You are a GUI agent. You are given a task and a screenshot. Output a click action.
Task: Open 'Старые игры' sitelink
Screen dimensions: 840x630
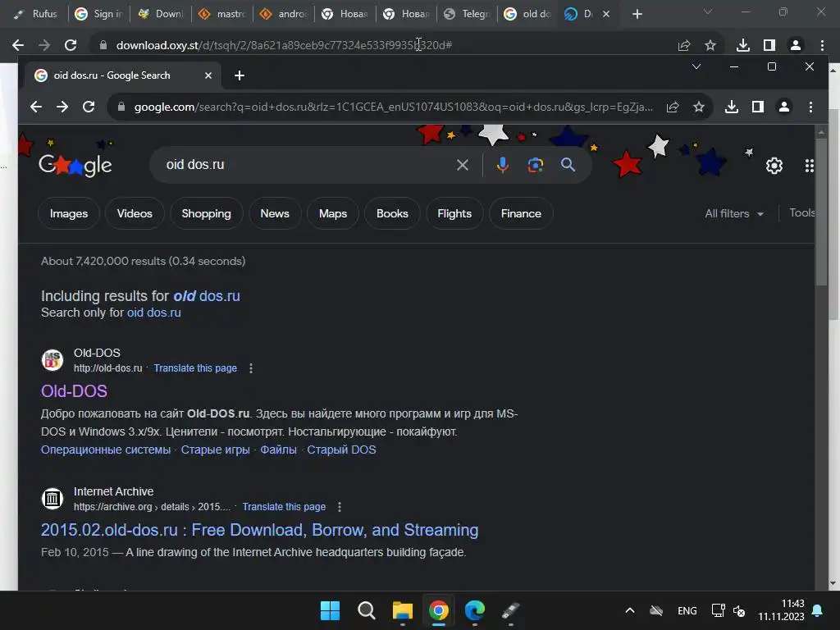[216, 450]
